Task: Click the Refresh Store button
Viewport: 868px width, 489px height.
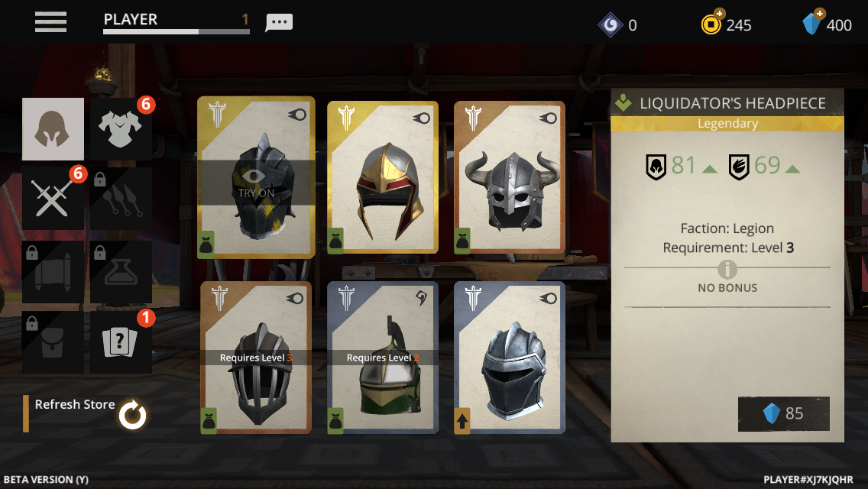Action: (86, 413)
